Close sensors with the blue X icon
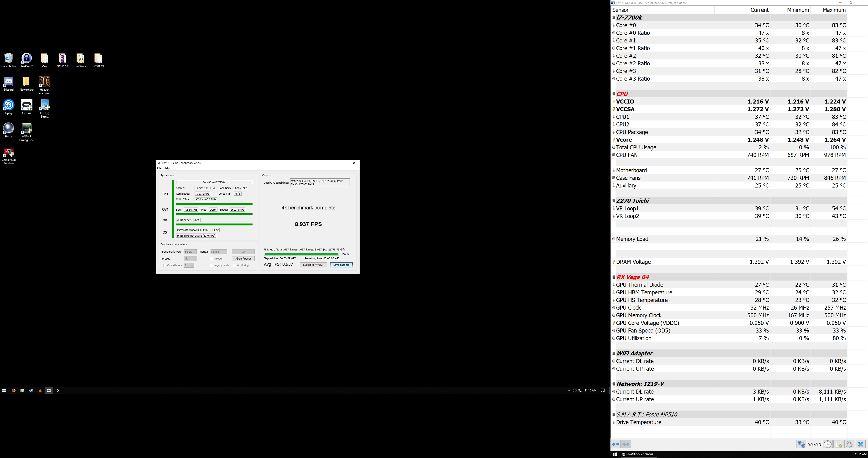 point(861,444)
